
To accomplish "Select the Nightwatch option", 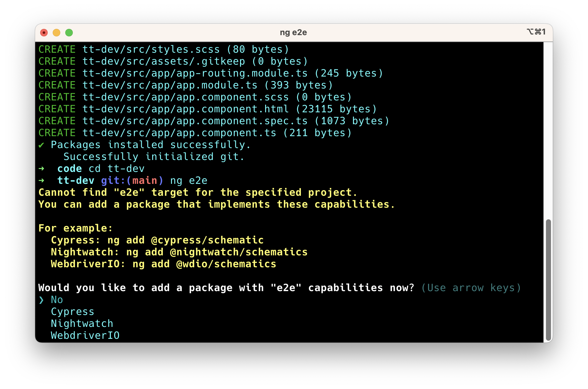I will [82, 323].
